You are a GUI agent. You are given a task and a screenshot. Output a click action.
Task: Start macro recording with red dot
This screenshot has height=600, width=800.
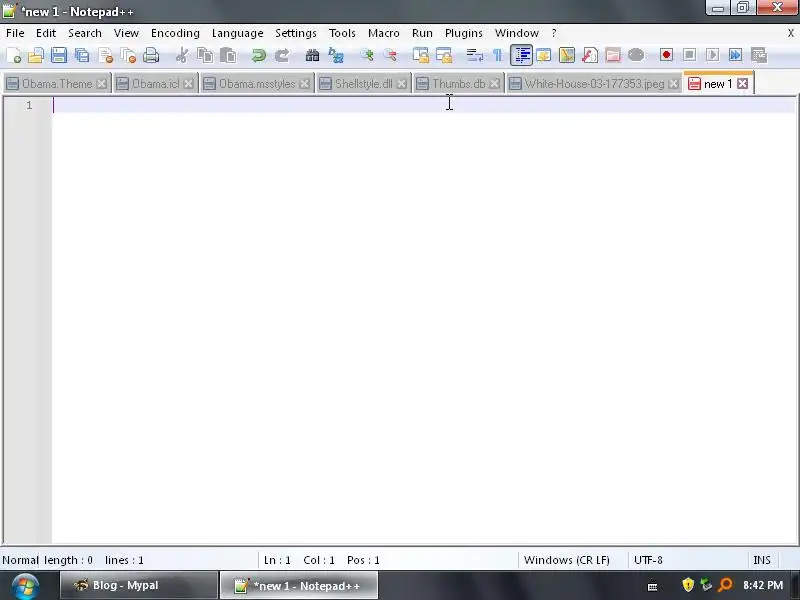tap(666, 55)
